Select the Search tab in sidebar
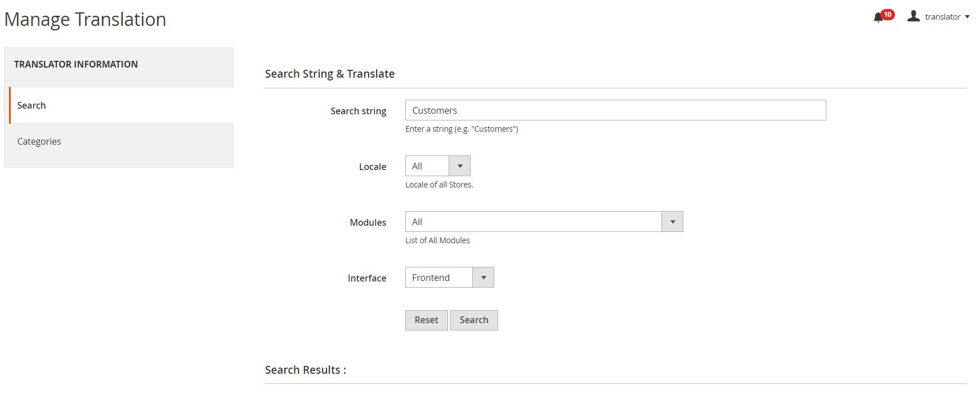The height and width of the screenshot is (398, 980). click(121, 105)
